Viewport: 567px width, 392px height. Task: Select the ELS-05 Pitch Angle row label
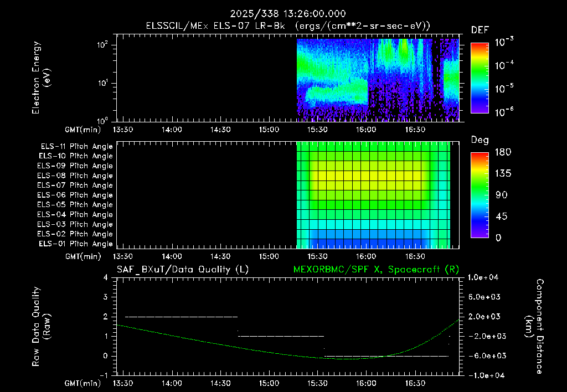[75, 205]
